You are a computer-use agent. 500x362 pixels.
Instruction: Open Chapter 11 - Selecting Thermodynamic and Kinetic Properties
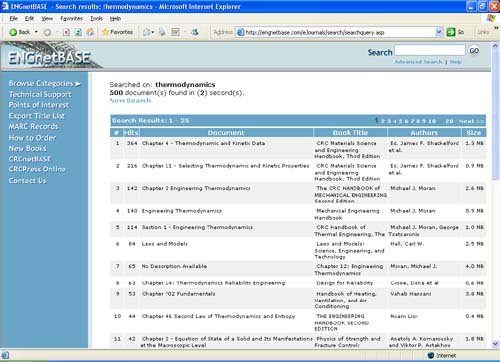click(225, 166)
